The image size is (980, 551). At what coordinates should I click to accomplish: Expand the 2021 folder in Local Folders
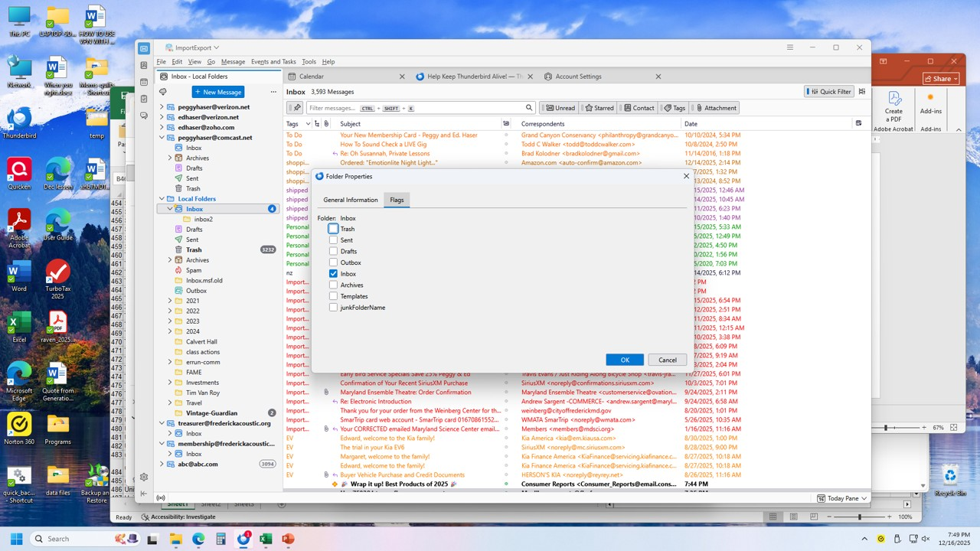point(170,301)
